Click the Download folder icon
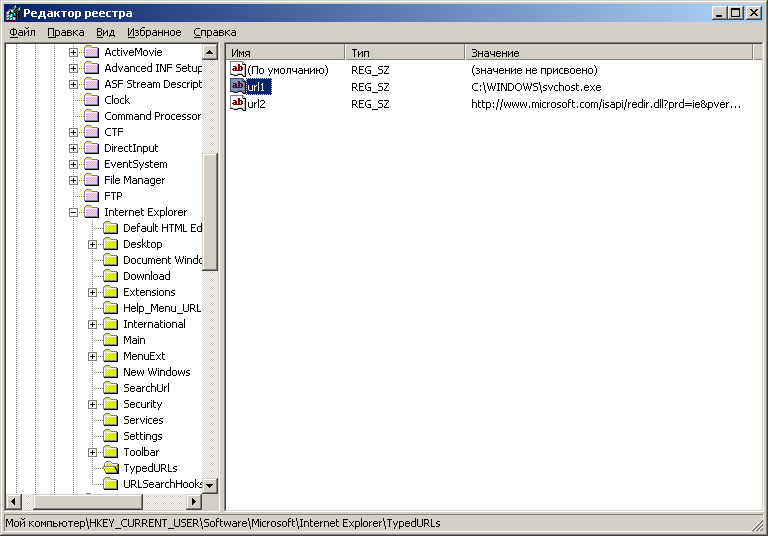768x536 pixels. click(111, 276)
